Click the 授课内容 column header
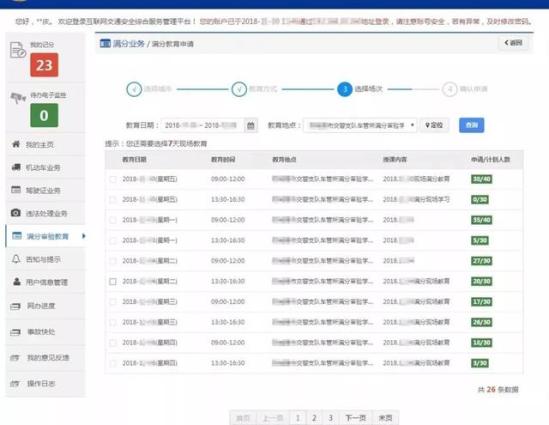 point(395,159)
